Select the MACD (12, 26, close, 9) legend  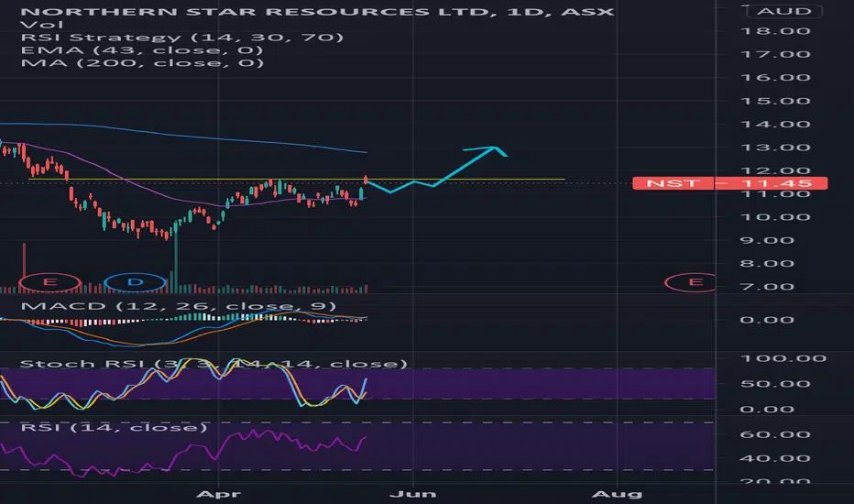tap(178, 306)
